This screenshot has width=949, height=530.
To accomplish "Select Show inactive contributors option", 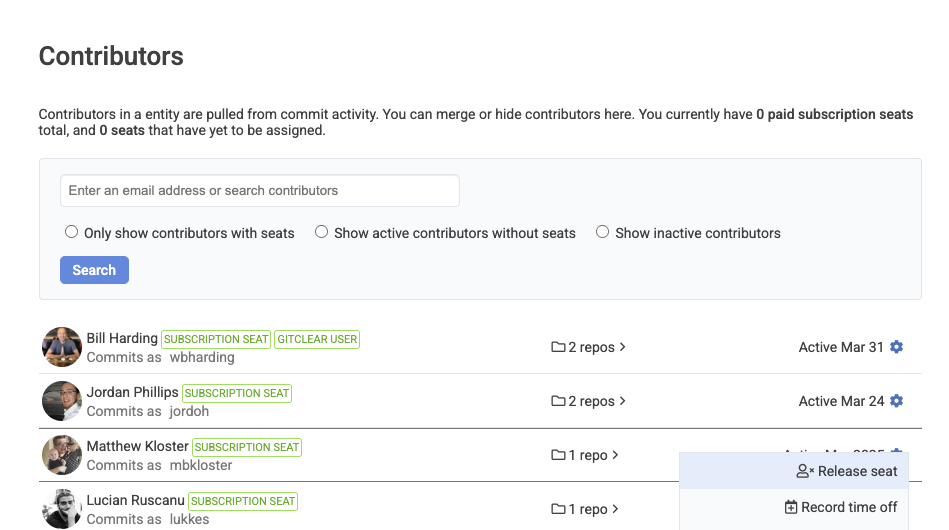I will point(602,232).
